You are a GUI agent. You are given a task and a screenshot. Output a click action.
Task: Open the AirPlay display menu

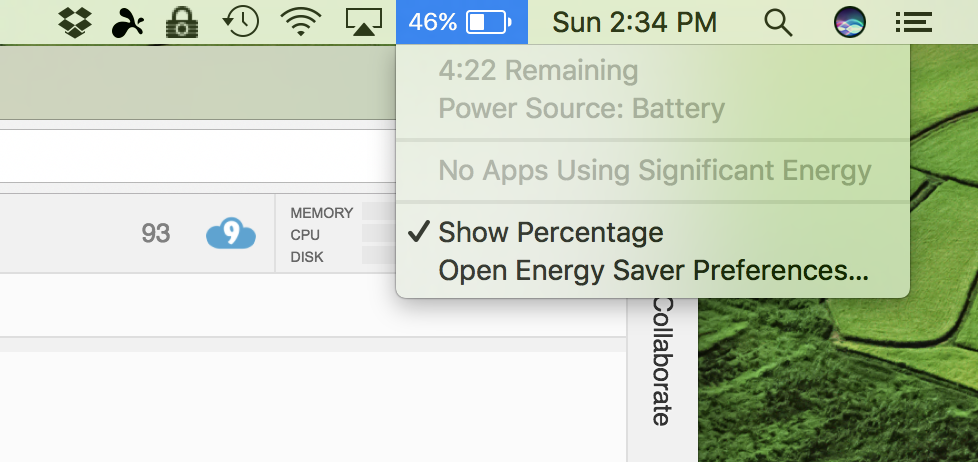point(364,22)
